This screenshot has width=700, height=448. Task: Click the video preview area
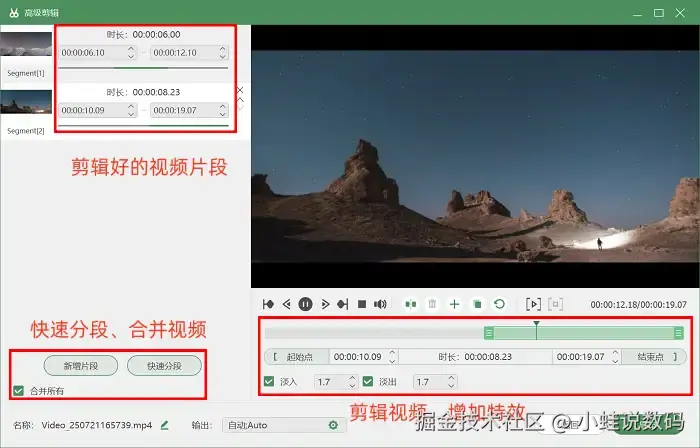point(475,156)
